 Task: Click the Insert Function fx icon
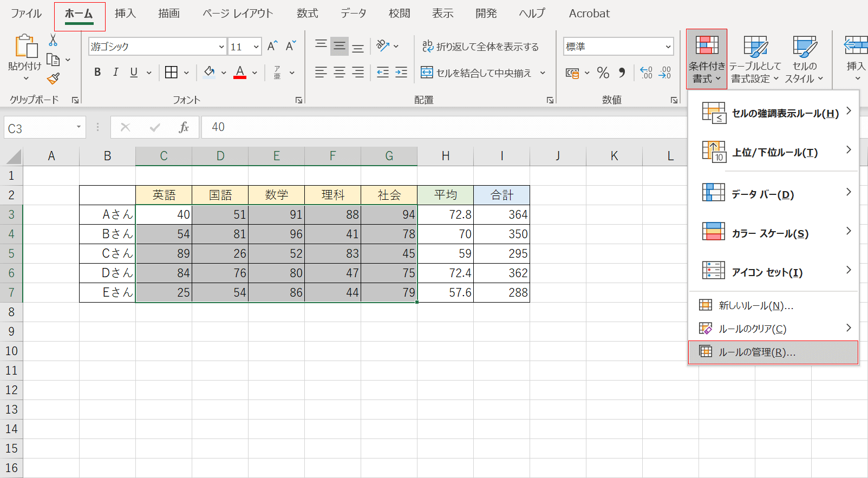pyautogui.click(x=184, y=127)
